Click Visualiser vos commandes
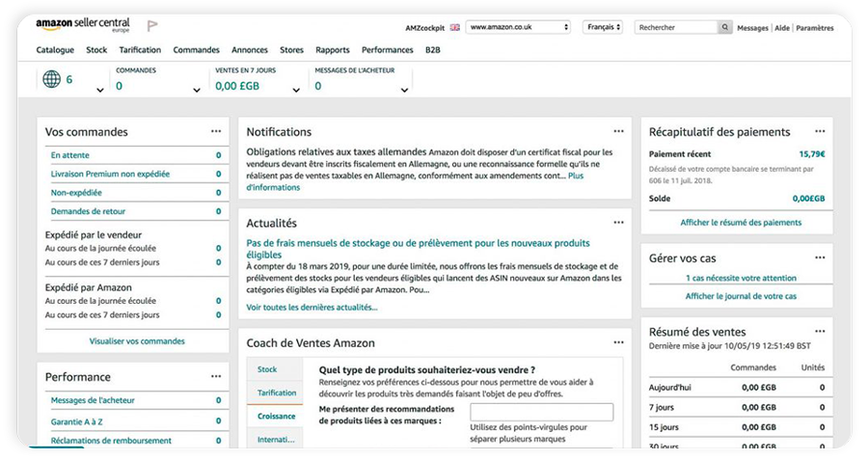Viewport: 868px width, 461px height. tap(137, 341)
